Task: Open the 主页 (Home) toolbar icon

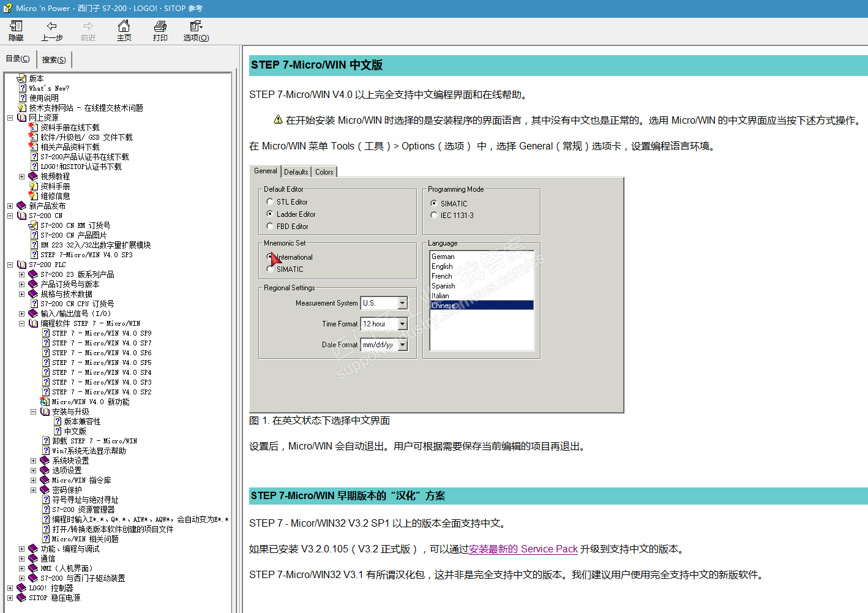Action: click(x=124, y=31)
